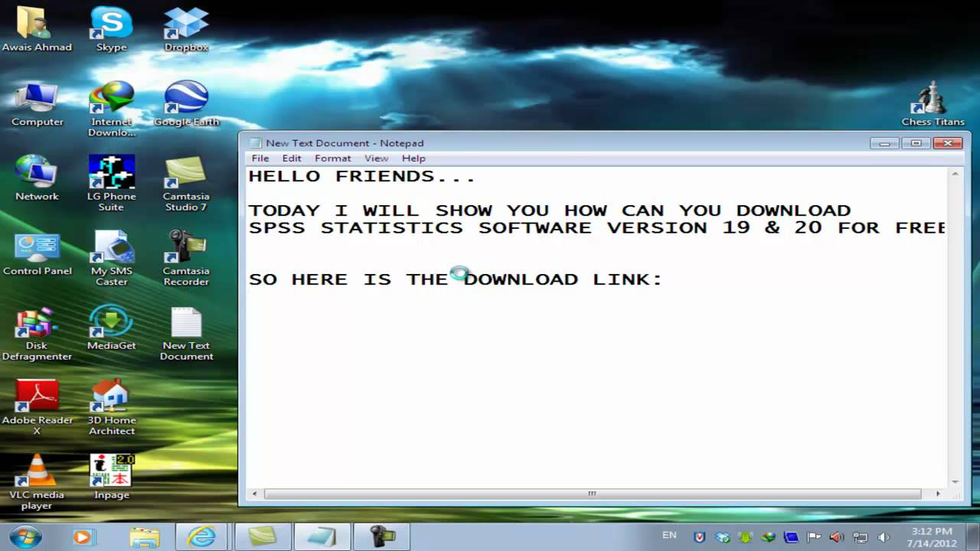Select the 3D Home Architect shortcut
Screen dimensions: 980x551
[x=112, y=407]
